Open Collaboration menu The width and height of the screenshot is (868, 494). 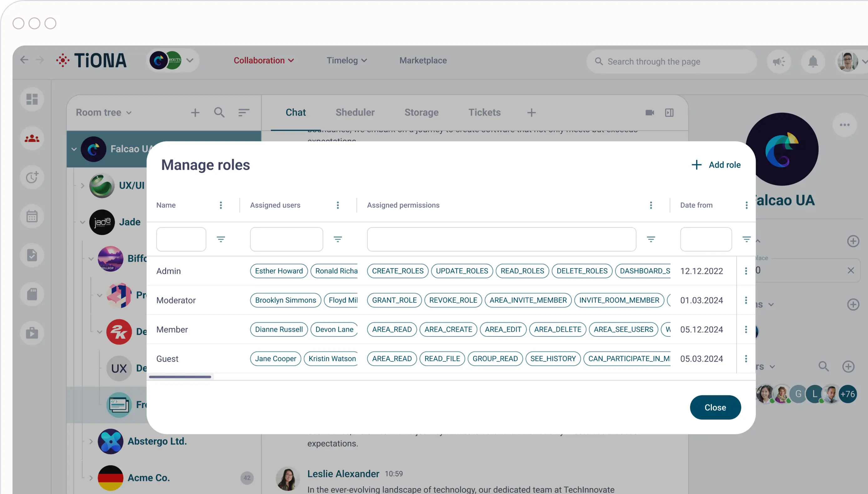pyautogui.click(x=264, y=60)
